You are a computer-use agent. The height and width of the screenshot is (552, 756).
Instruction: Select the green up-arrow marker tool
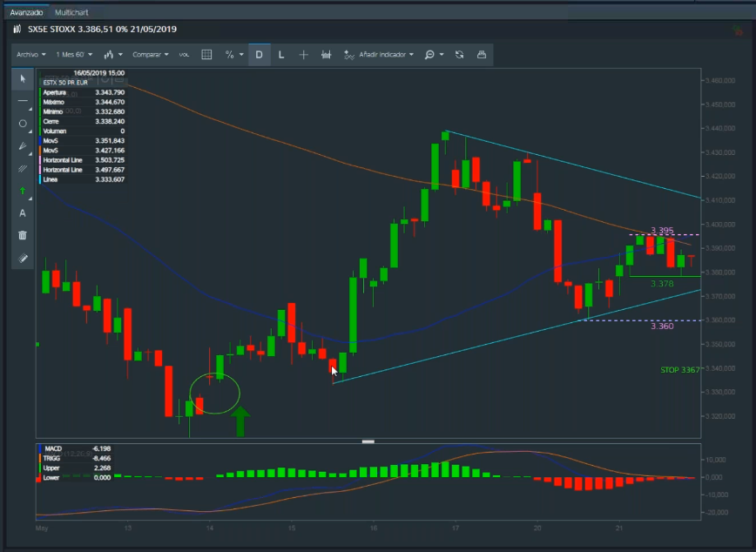pos(23,191)
